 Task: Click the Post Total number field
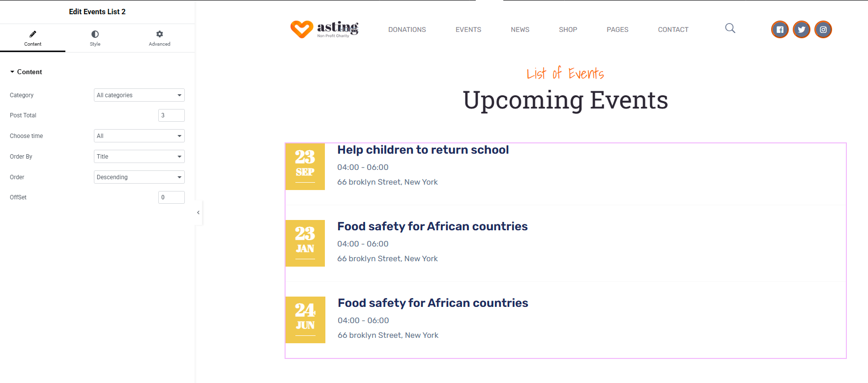(172, 115)
